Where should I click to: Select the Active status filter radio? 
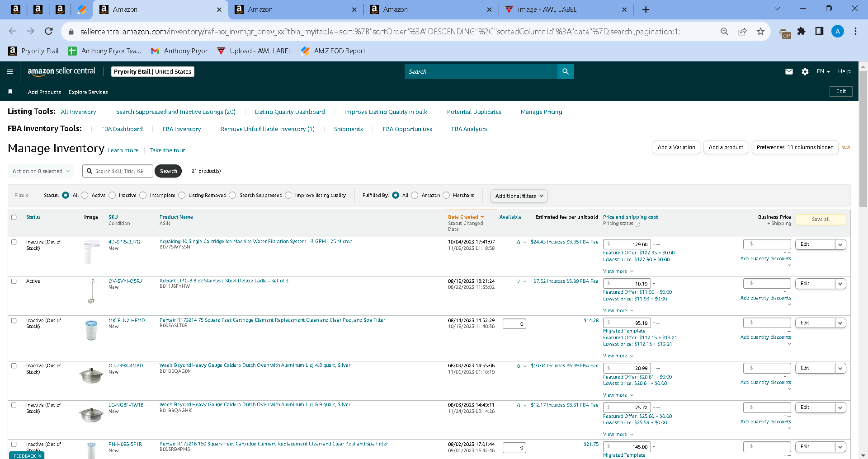(x=85, y=195)
